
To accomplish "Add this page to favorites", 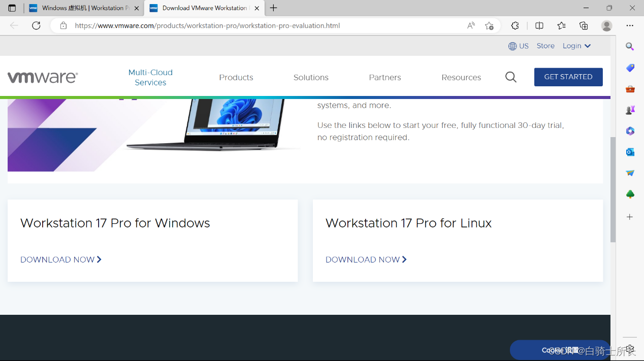I will (x=489, y=25).
